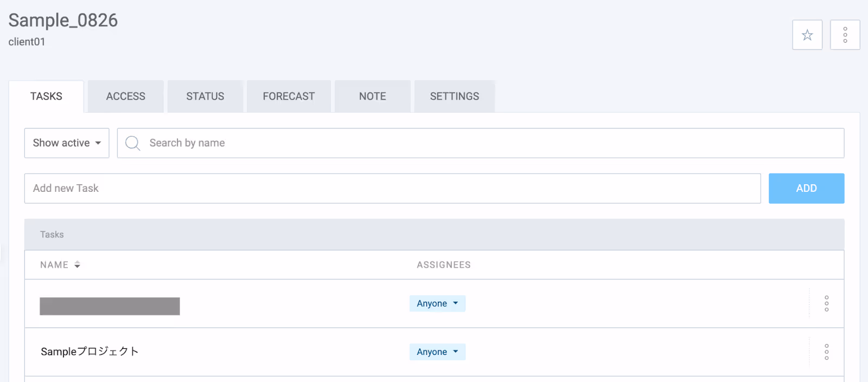Open the FORECAST tab
The image size is (868, 382).
pyautogui.click(x=289, y=96)
